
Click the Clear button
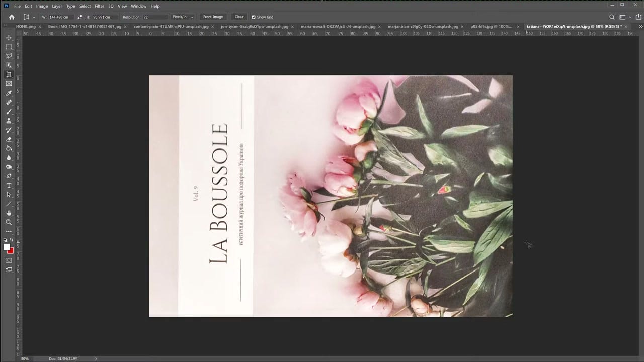point(239,17)
